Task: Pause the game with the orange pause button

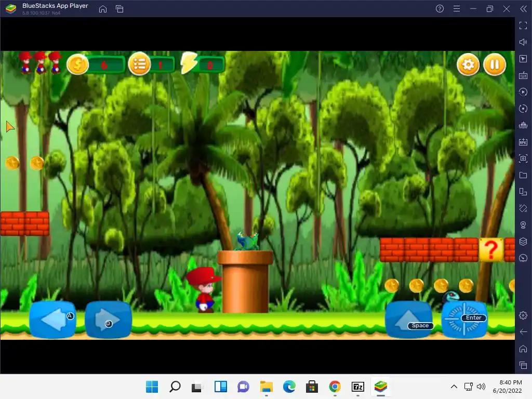Action: 495,64
